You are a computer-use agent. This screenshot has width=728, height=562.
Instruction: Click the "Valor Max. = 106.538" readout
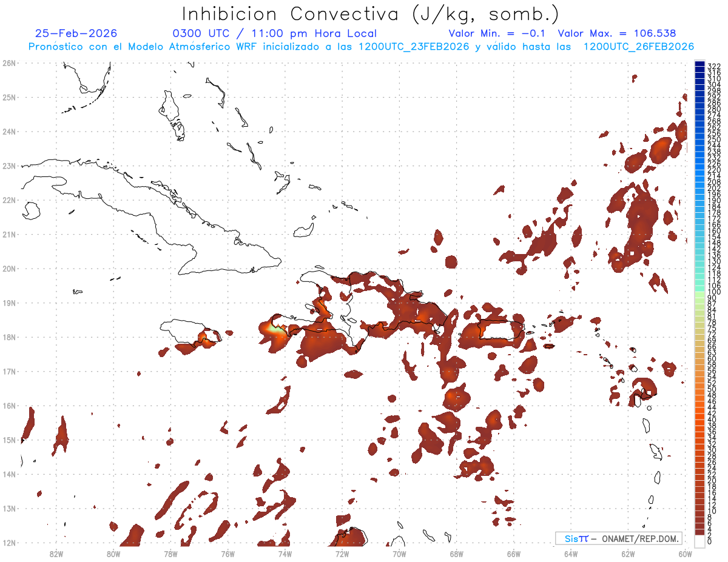[x=616, y=33]
